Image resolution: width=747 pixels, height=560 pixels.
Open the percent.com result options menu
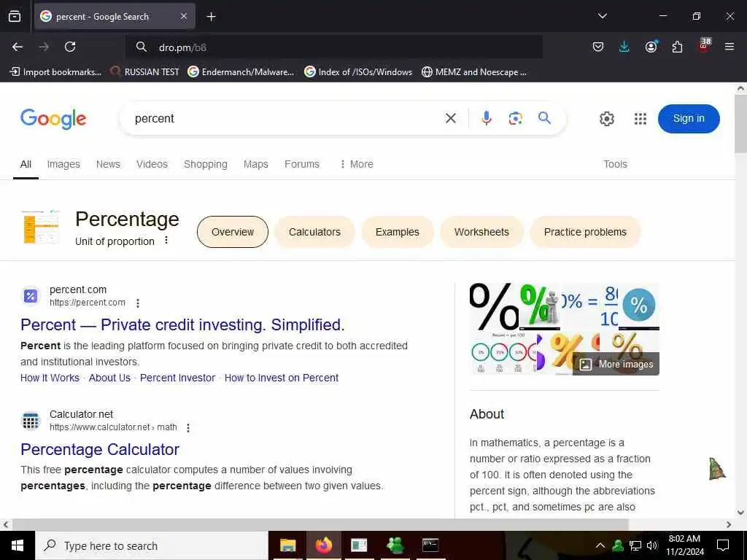(138, 303)
